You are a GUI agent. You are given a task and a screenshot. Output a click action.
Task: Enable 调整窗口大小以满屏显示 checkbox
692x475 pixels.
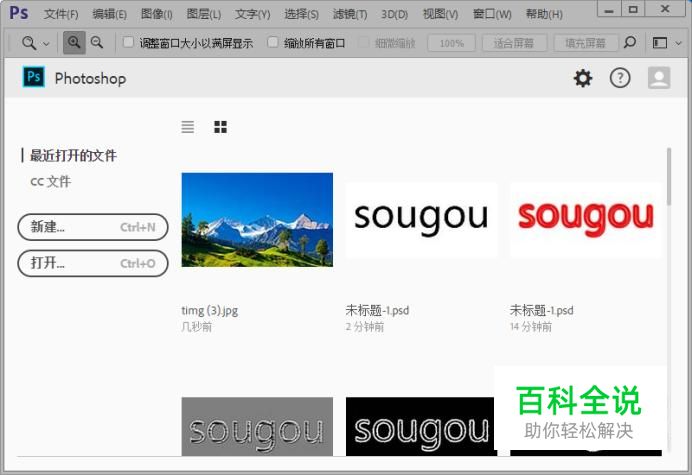128,42
